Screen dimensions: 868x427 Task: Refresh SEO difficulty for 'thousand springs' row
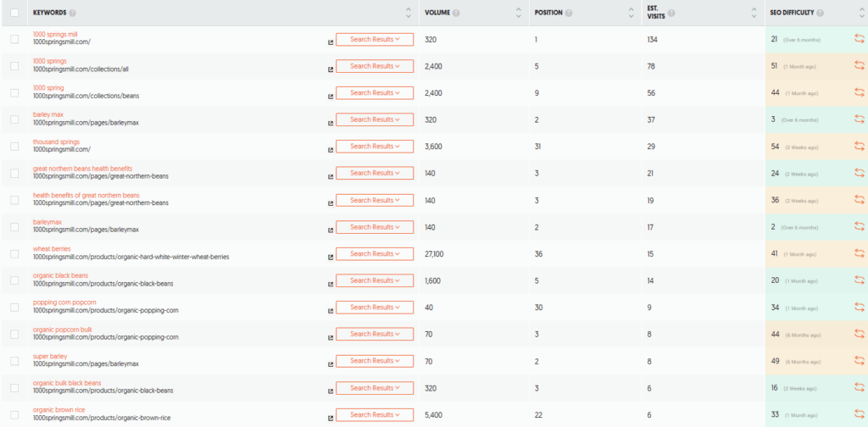coord(860,146)
